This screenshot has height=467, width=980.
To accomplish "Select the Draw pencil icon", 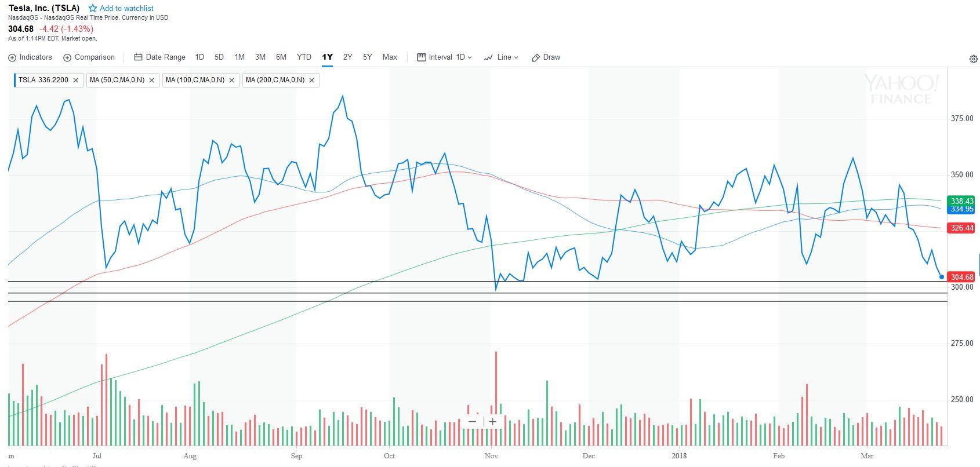I will click(x=536, y=57).
